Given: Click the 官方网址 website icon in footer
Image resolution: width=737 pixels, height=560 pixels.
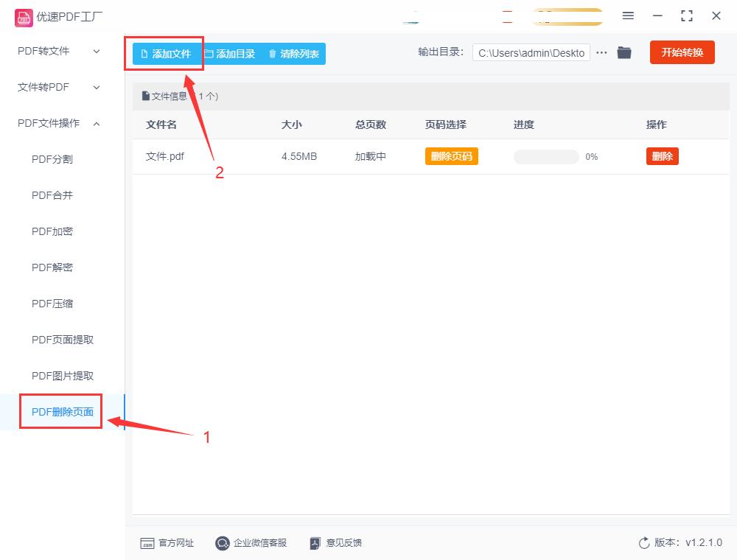Looking at the screenshot, I should click(x=149, y=543).
